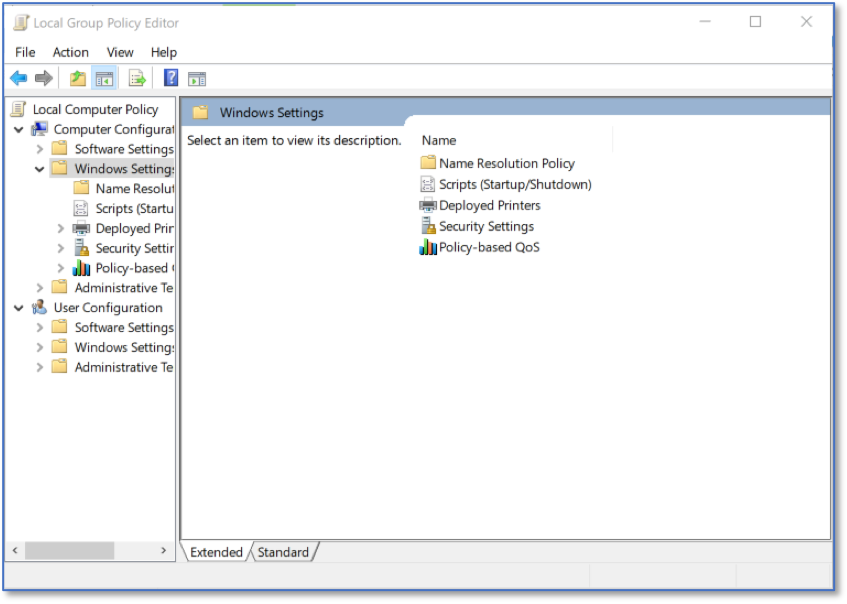Click Windows Settings header folder icon

point(201,112)
